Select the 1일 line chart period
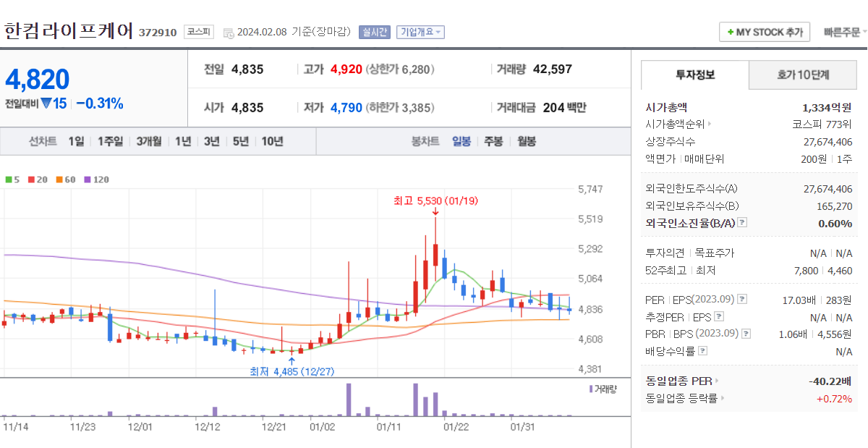This screenshot has width=868, height=448. click(76, 141)
